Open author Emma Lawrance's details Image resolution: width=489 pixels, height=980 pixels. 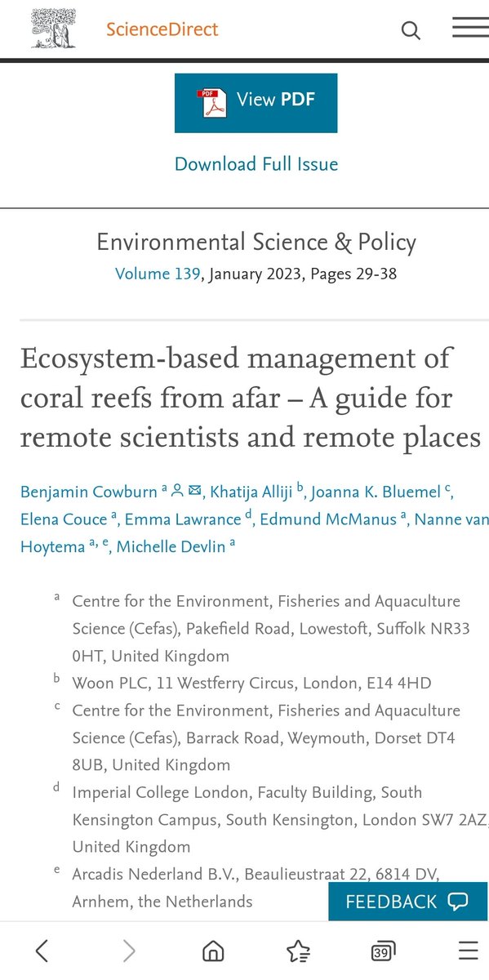(x=183, y=519)
